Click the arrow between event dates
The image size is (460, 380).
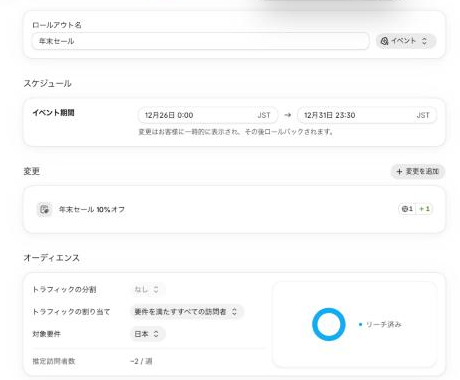[x=288, y=115]
